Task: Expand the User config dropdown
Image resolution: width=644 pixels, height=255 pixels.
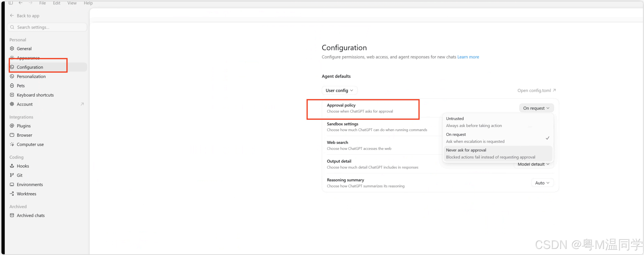Action: coord(339,90)
